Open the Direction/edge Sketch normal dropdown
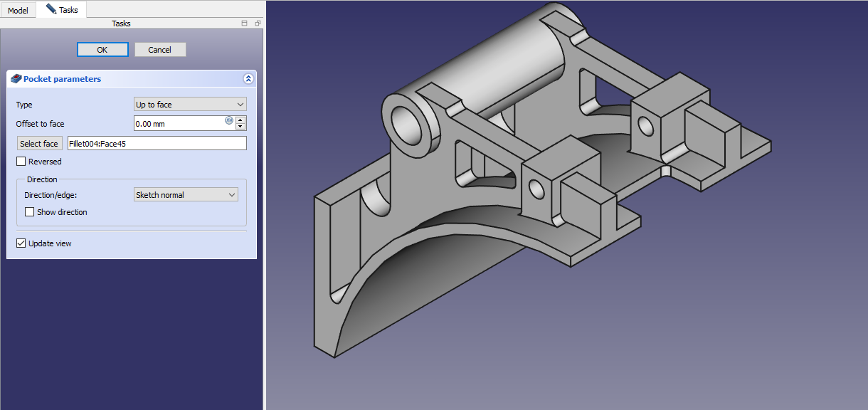The height and width of the screenshot is (410, 868). click(186, 195)
